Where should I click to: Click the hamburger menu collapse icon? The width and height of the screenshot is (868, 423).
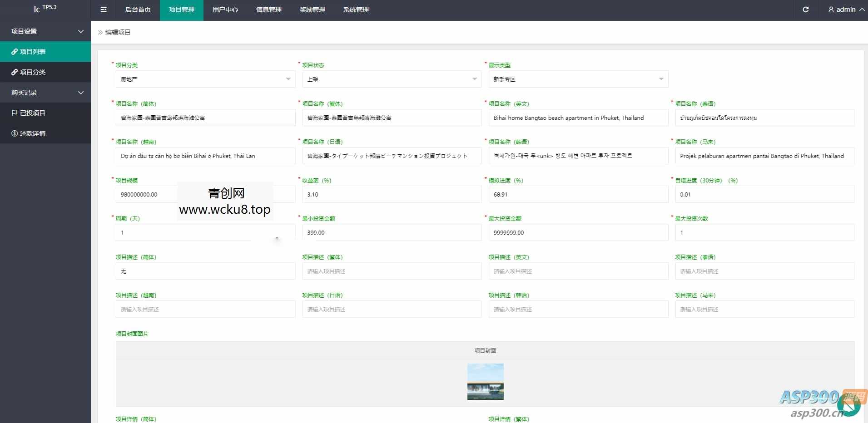tap(104, 10)
